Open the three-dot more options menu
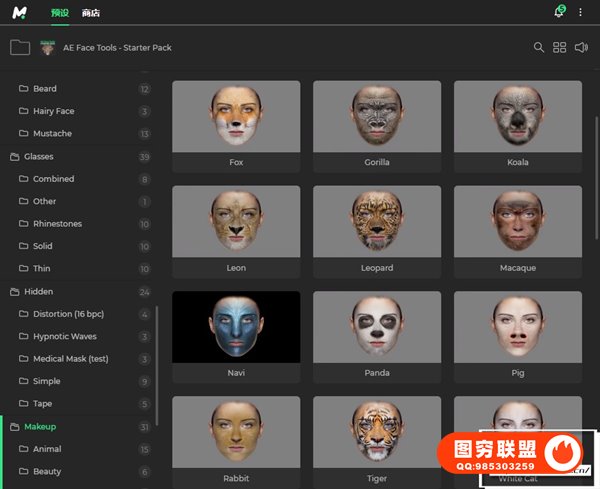 point(581,12)
